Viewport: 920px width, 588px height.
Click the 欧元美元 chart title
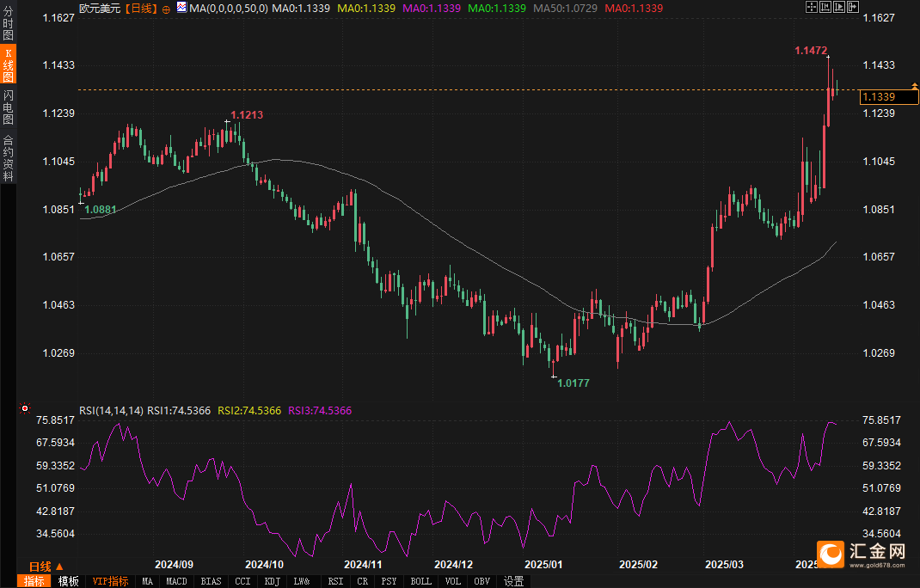[x=100, y=9]
